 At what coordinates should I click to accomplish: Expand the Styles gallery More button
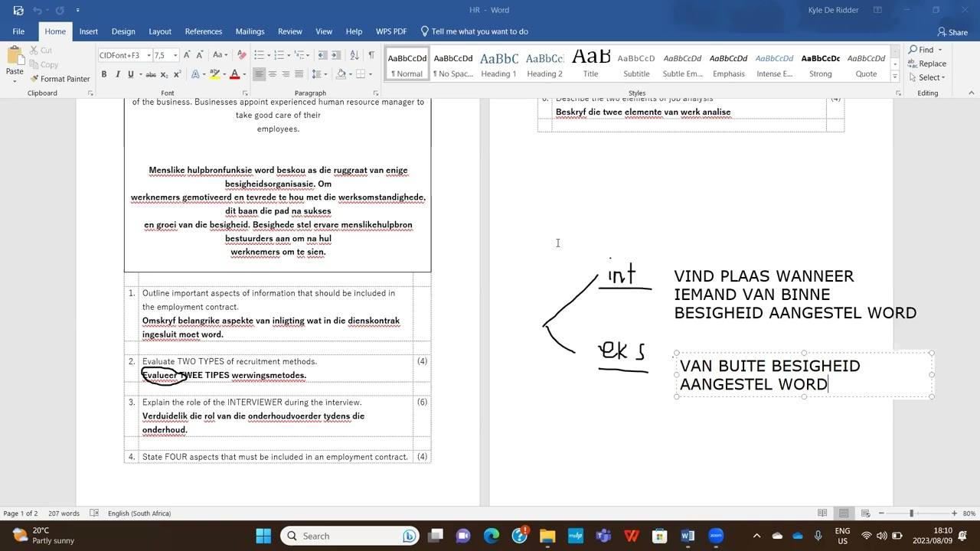click(x=894, y=77)
